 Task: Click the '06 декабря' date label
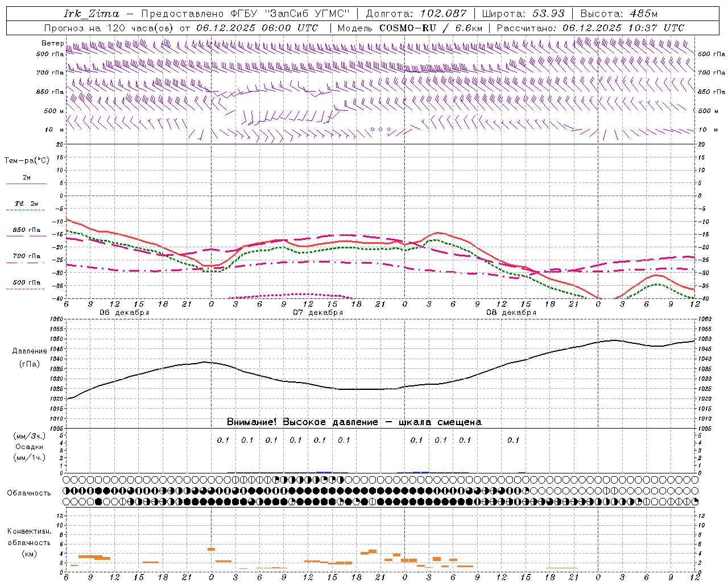(125, 313)
